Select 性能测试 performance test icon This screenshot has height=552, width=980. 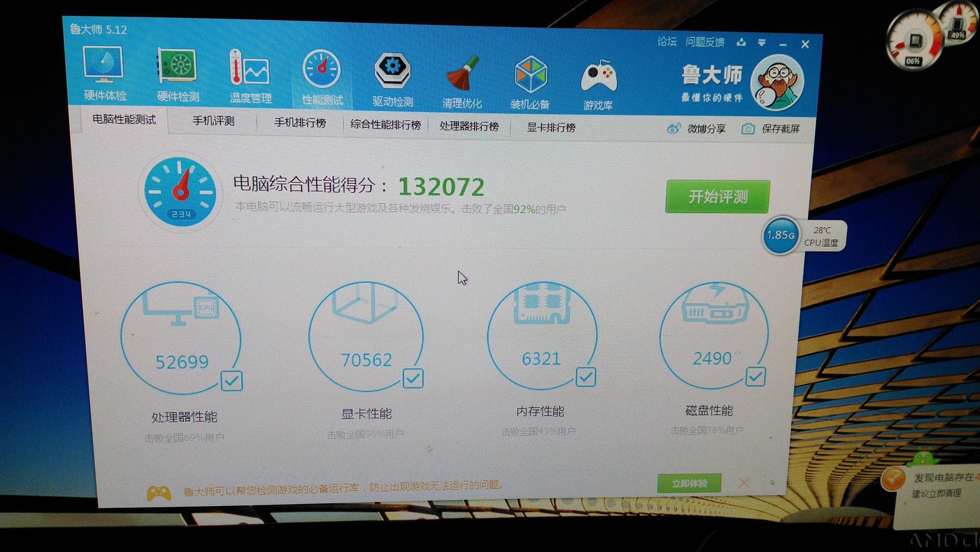(x=322, y=77)
